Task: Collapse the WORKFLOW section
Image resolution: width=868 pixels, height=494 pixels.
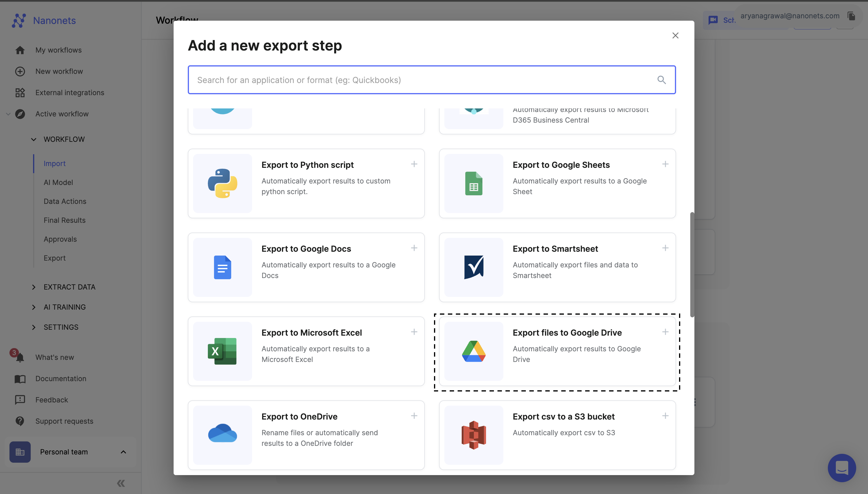Action: 34,139
